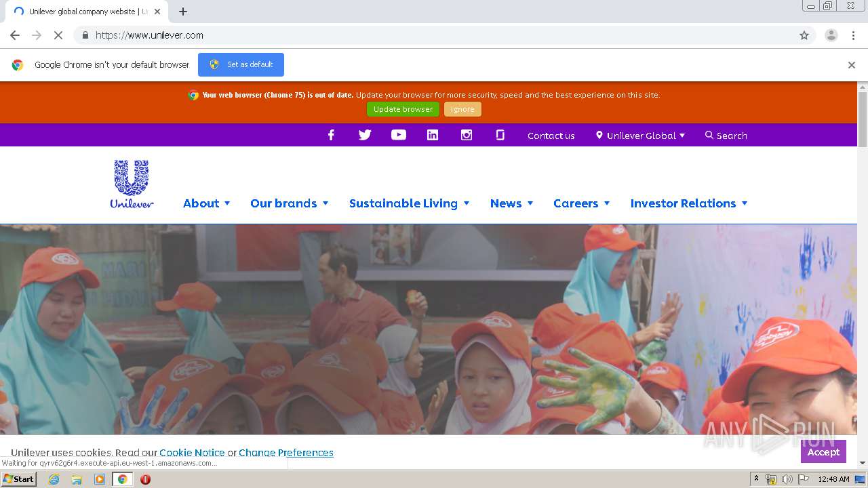Expand the Our brands menu
The image size is (868, 488).
coord(290,203)
